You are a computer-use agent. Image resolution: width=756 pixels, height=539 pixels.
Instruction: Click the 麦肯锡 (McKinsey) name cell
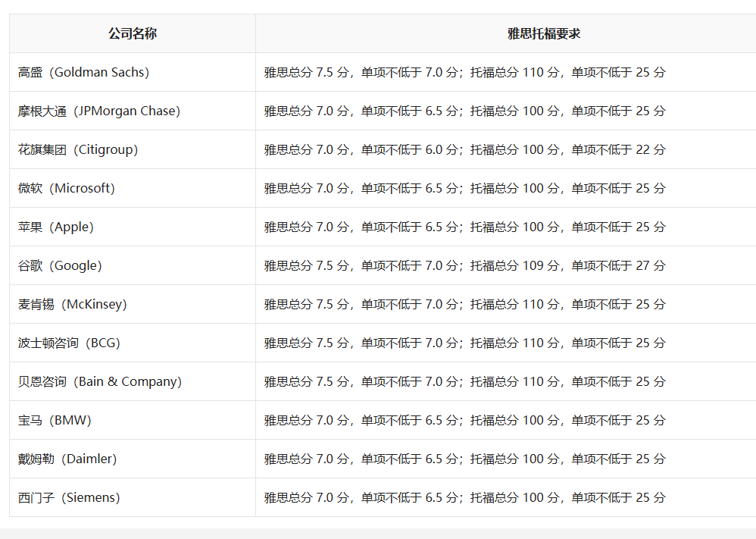tap(73, 305)
